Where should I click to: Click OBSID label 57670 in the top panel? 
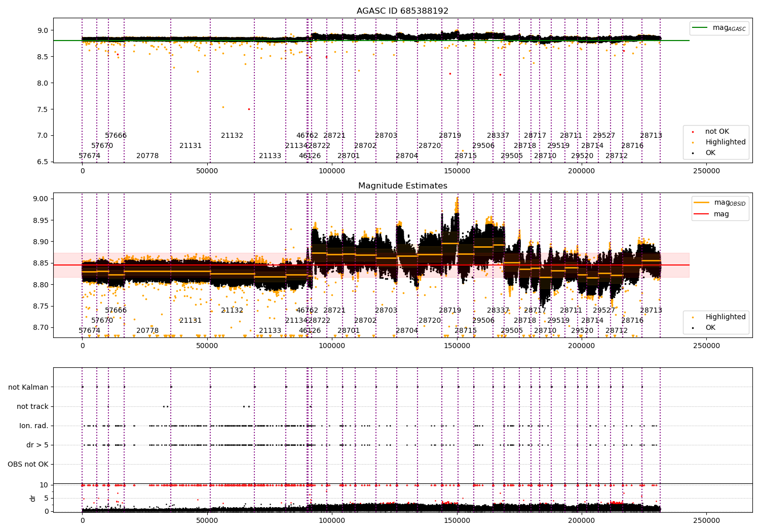[102, 145]
